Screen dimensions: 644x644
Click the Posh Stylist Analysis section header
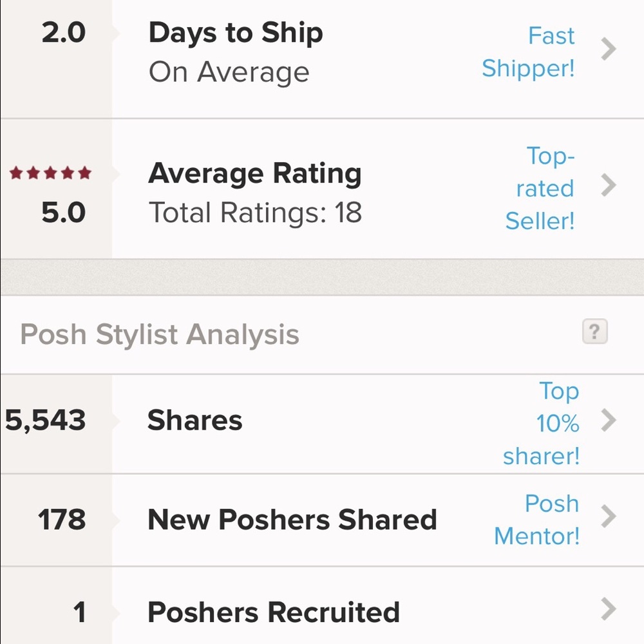[x=159, y=334]
